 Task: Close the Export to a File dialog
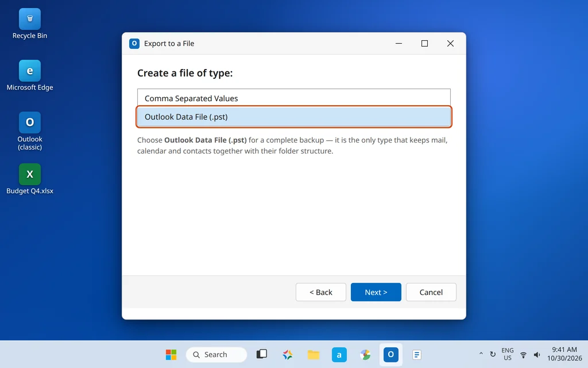tap(450, 44)
